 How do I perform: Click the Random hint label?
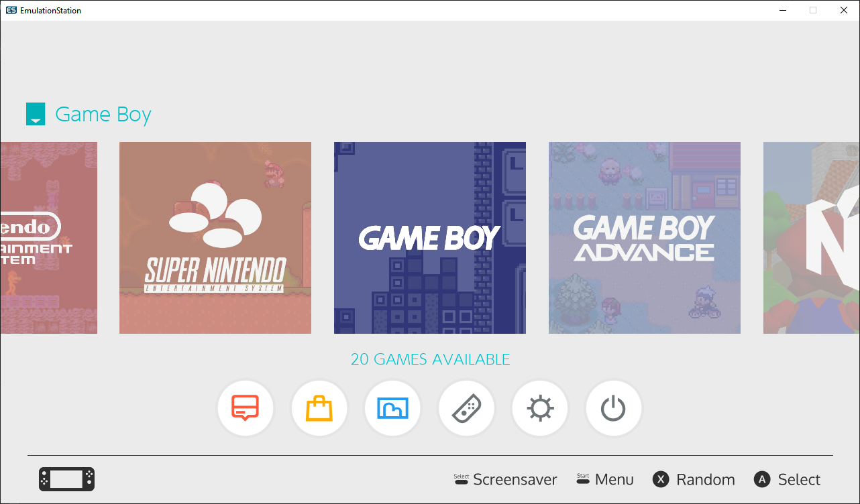[x=706, y=480]
